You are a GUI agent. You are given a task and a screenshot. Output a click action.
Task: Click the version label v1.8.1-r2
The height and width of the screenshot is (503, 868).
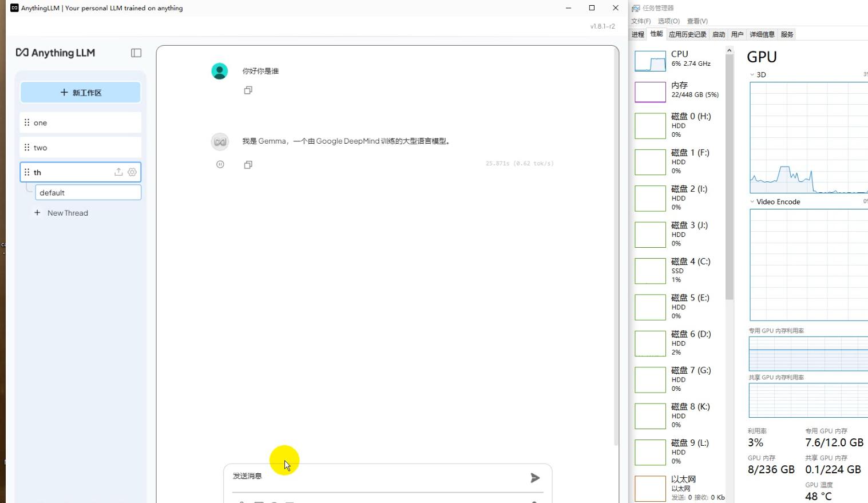coord(603,26)
